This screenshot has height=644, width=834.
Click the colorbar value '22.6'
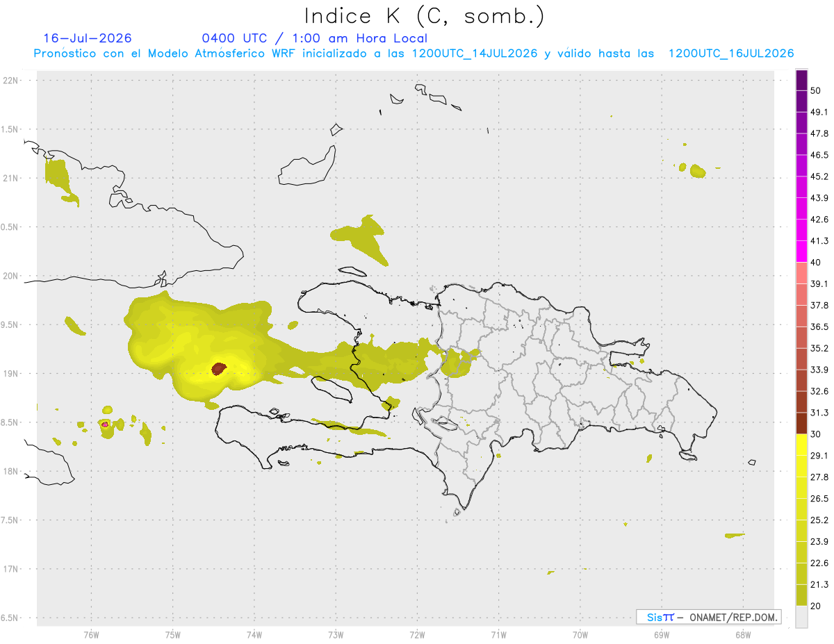tap(819, 563)
